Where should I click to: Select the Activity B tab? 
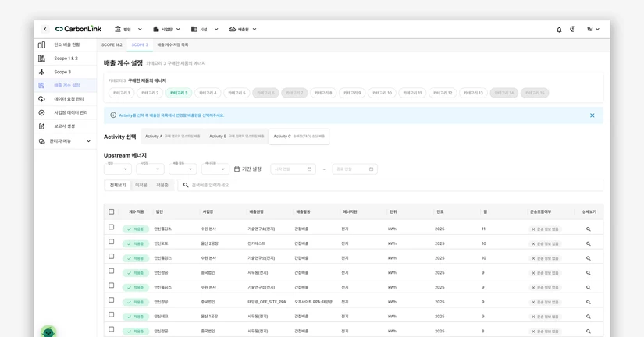237,137
